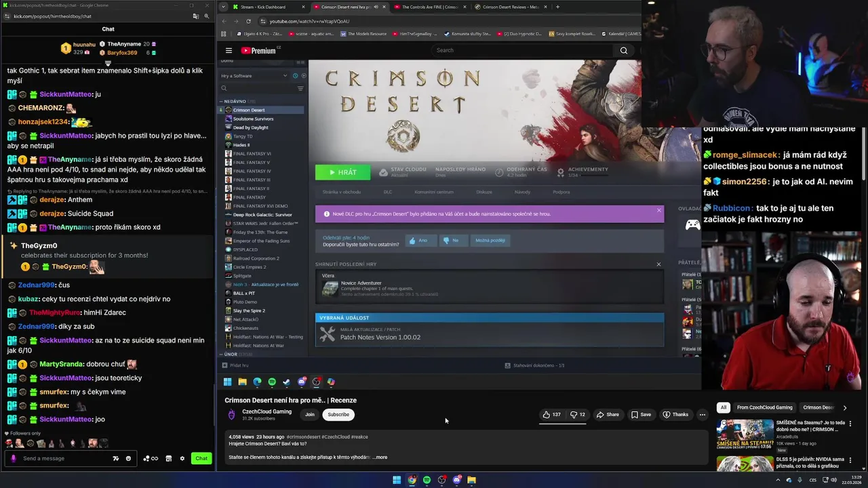The image size is (868, 488).
Task: Open Hry a Software dropdown in library
Action: coord(255,76)
